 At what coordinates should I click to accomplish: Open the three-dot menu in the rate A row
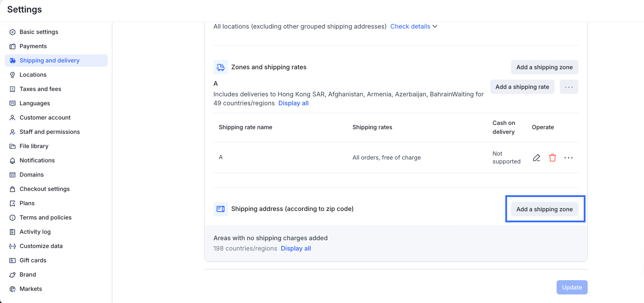pos(568,158)
